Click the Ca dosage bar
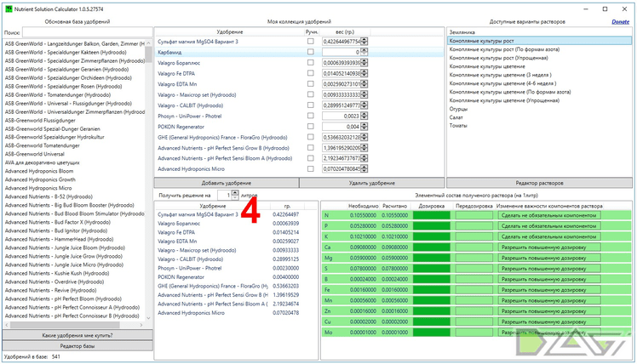 432,247
